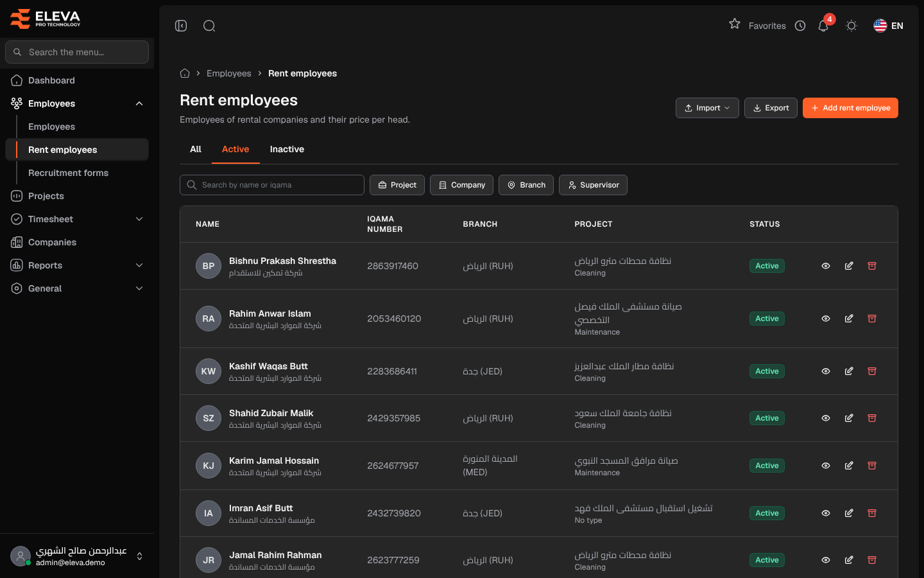Click the Search the menu field
Image resolution: width=924 pixels, height=578 pixels.
(77, 52)
